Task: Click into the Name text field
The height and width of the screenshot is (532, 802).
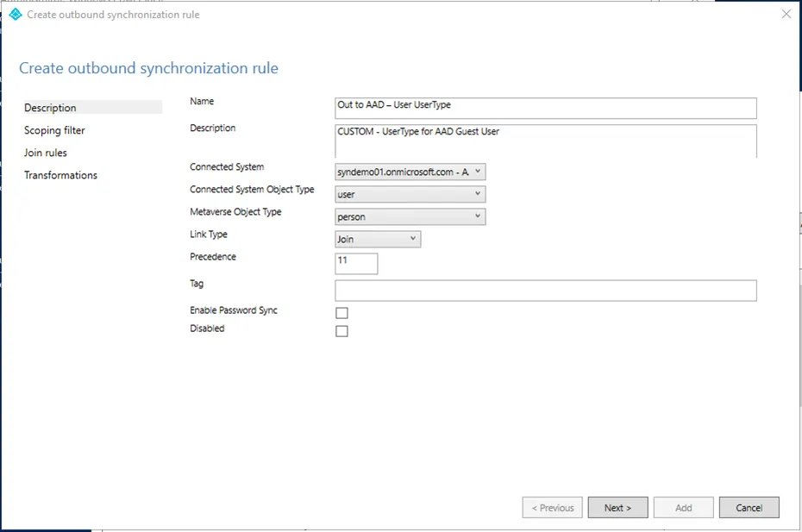Action: [545, 108]
